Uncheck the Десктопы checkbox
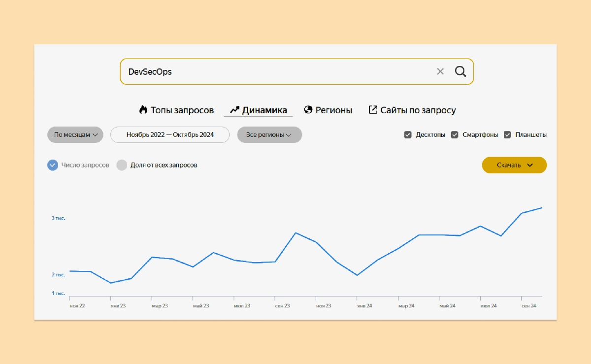This screenshot has width=591, height=364. [408, 135]
